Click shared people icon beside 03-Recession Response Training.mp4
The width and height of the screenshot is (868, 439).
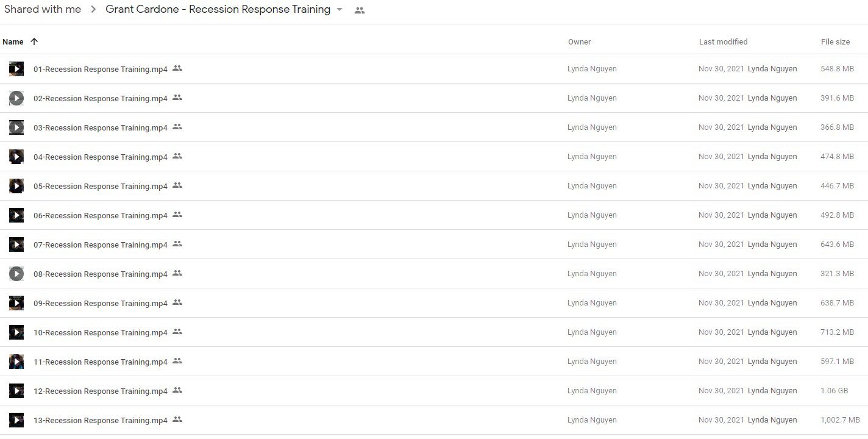(177, 127)
